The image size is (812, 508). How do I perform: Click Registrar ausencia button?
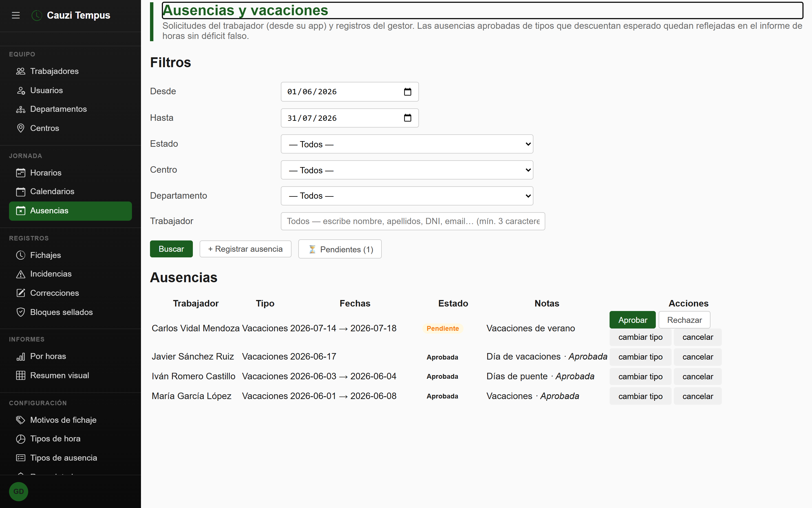click(245, 249)
